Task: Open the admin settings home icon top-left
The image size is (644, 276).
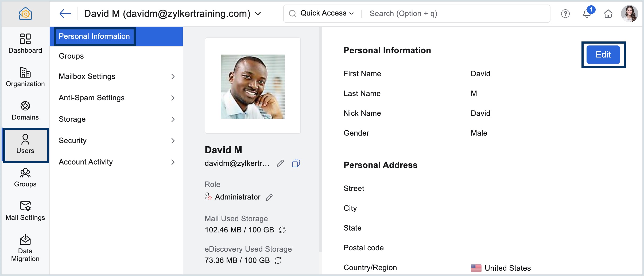Action: click(x=25, y=13)
